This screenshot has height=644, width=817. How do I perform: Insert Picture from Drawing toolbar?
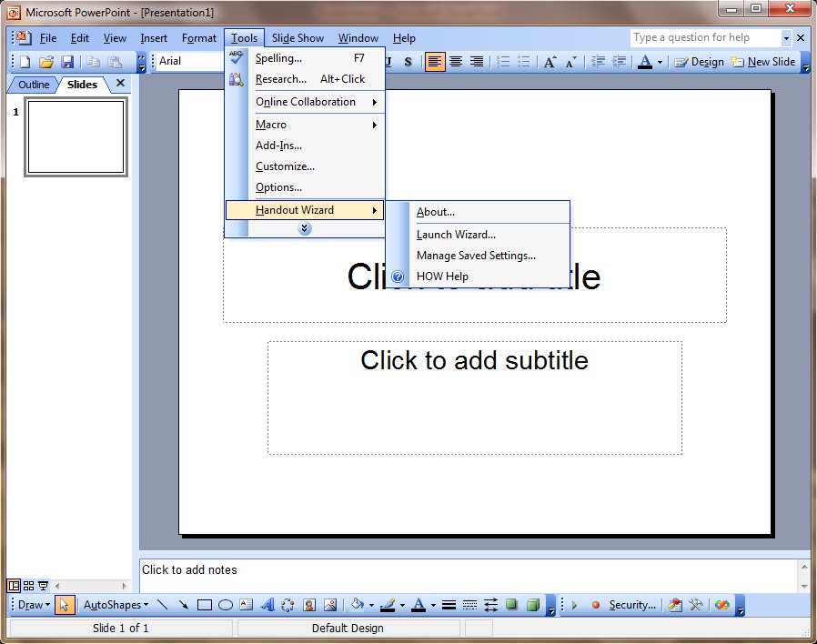(x=330, y=604)
